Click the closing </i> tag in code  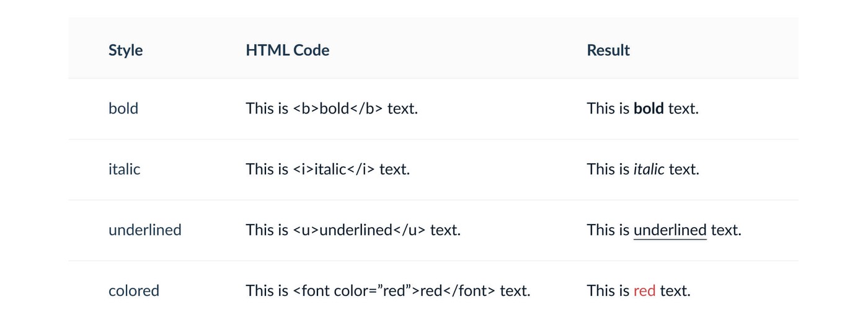point(361,169)
